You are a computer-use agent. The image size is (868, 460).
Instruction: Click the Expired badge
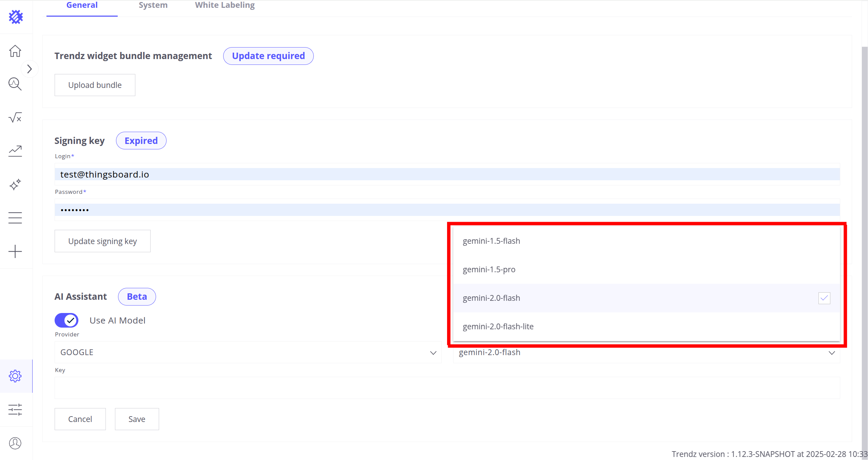(x=141, y=141)
